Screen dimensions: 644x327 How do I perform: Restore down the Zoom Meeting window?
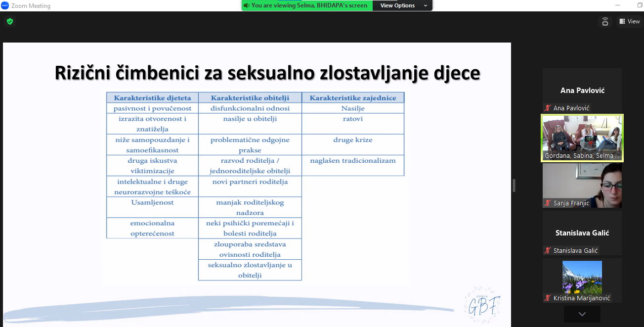pyautogui.click(x=640, y=5)
